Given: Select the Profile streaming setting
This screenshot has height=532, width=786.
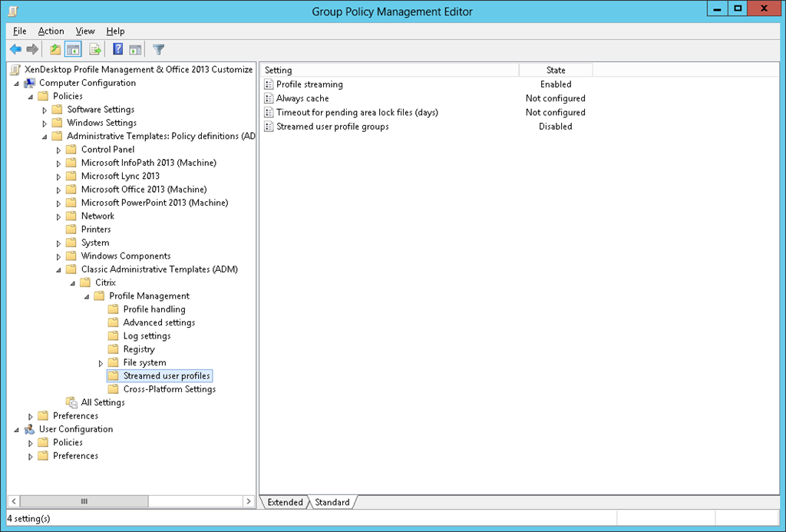Looking at the screenshot, I should pyautogui.click(x=309, y=84).
